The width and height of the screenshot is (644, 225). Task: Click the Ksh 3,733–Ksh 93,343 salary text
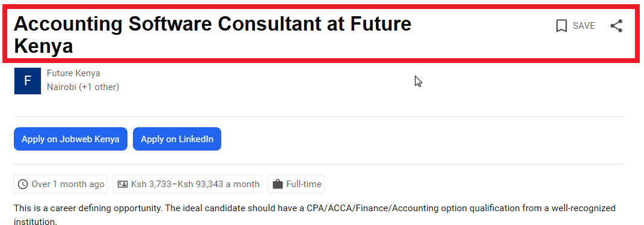point(195,184)
